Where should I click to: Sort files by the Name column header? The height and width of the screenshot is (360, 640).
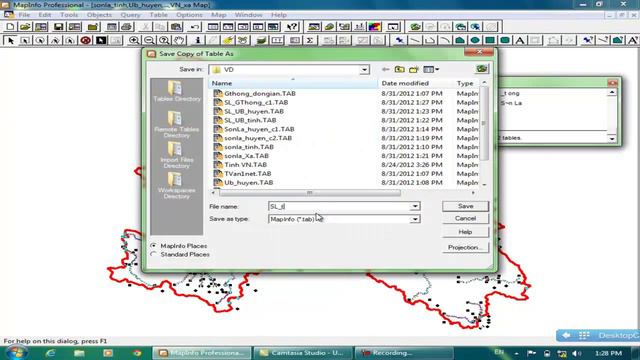coord(293,83)
